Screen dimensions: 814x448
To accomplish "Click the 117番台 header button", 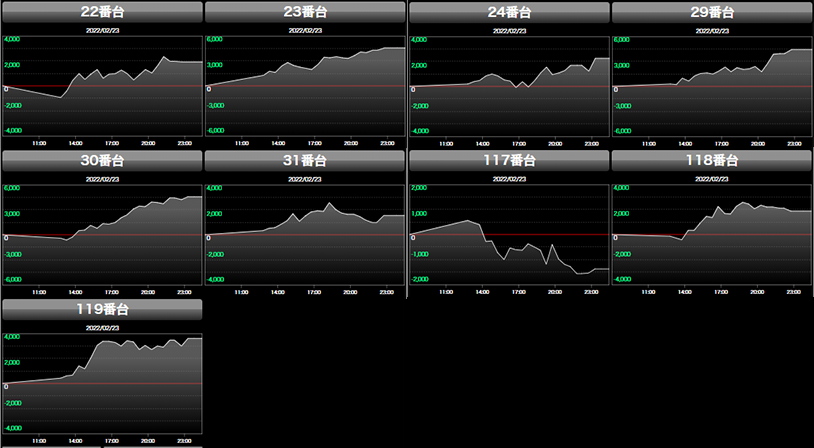I will [x=509, y=160].
